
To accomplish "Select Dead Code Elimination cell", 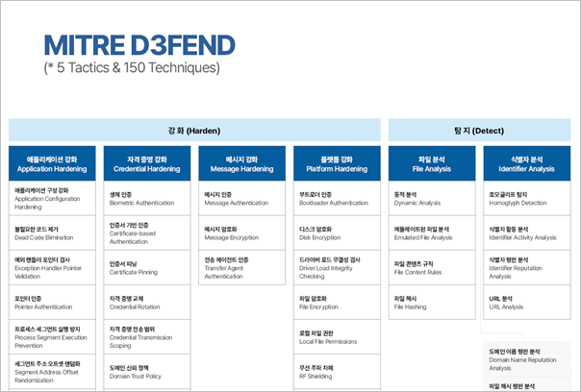I will (x=52, y=233).
